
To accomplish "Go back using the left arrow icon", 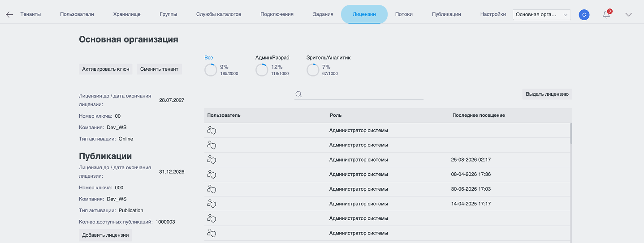I will tap(9, 14).
